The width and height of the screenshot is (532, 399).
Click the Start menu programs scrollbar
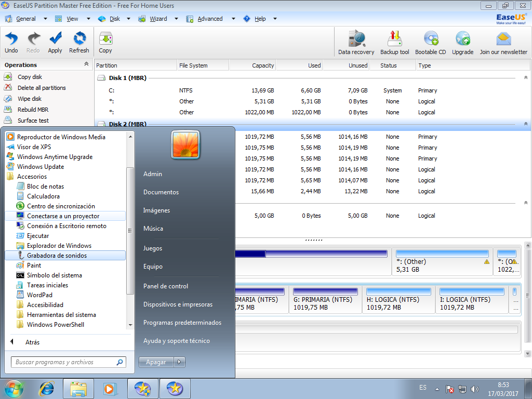tap(130, 231)
